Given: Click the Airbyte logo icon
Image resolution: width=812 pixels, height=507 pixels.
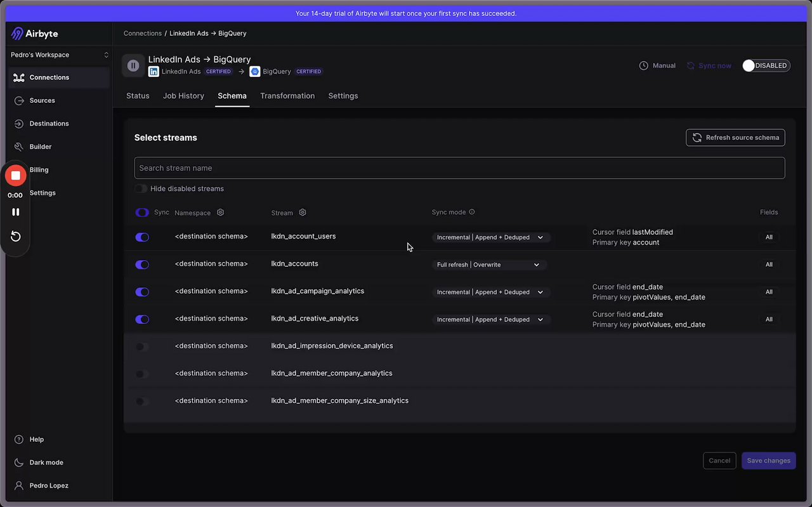Looking at the screenshot, I should (x=18, y=34).
